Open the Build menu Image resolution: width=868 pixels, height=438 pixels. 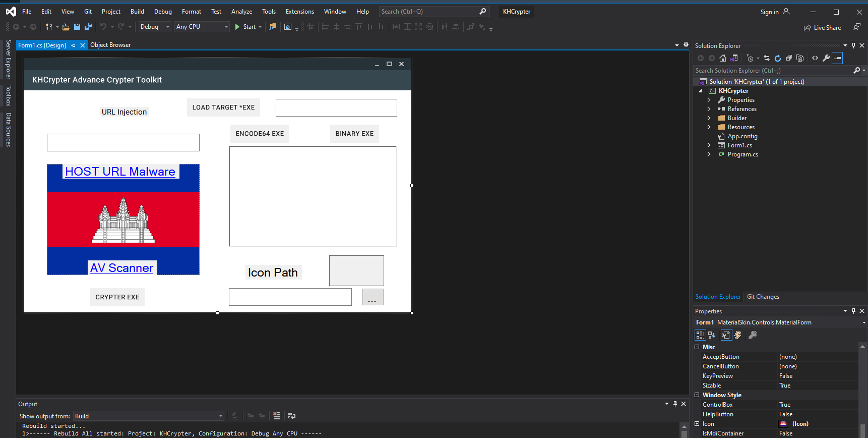137,12
